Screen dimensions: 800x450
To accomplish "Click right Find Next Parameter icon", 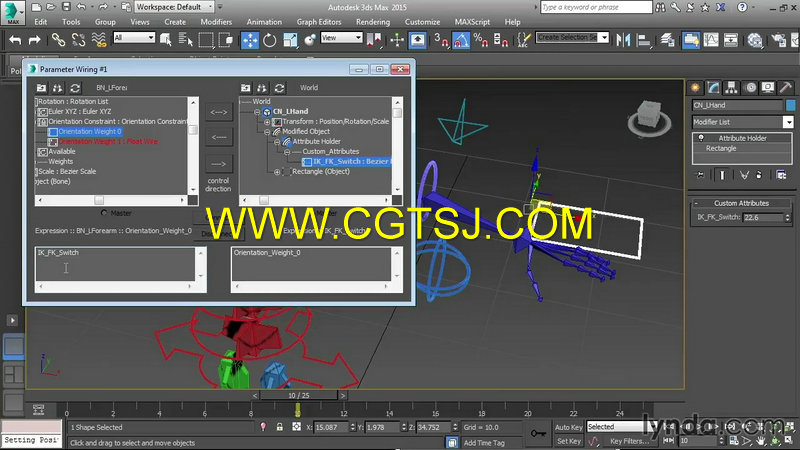I will (262, 88).
